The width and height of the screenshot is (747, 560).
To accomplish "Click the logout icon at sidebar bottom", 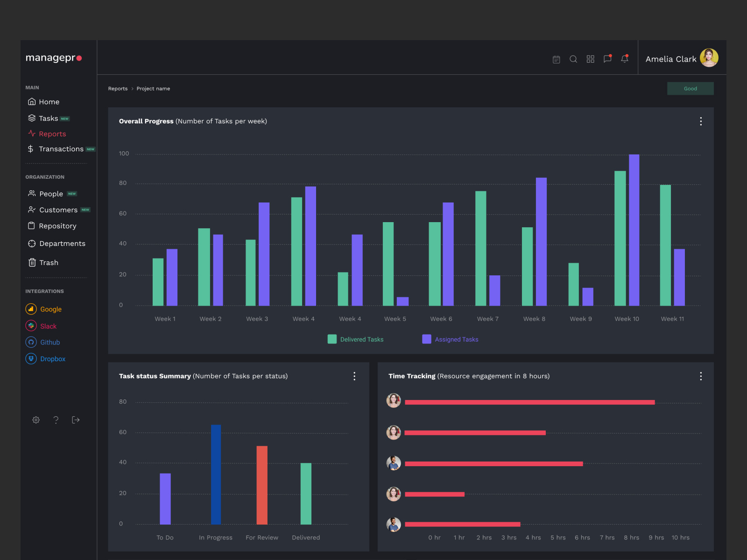I will point(76,420).
